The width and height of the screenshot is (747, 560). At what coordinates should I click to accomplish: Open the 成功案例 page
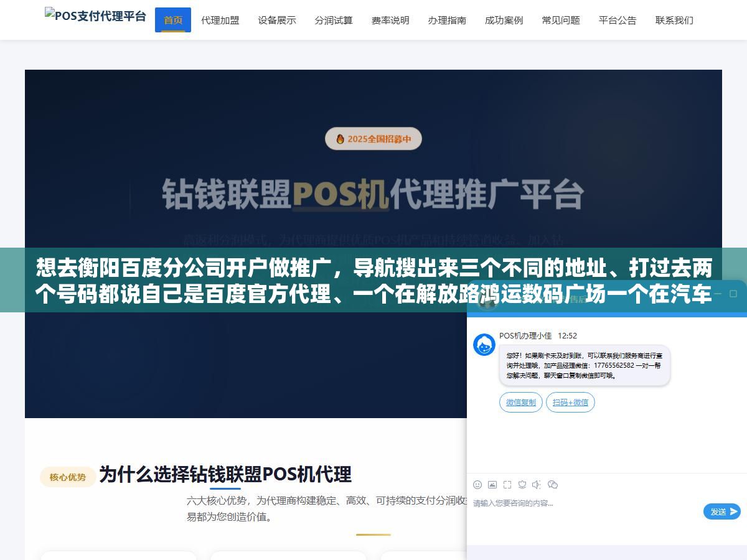point(504,20)
